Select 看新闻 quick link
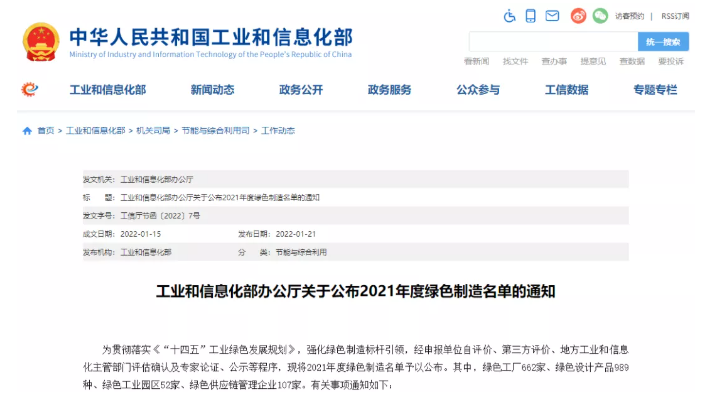The height and width of the screenshot is (415, 708). point(477,61)
